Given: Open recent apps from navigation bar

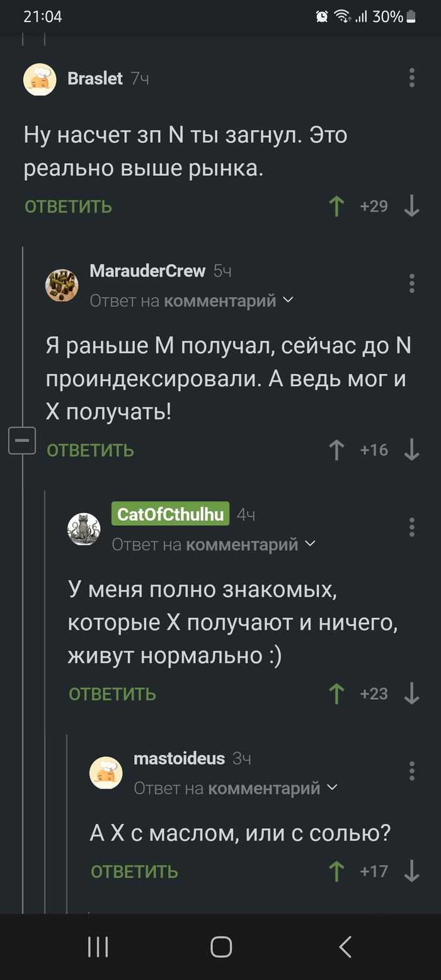Looking at the screenshot, I should [x=98, y=947].
